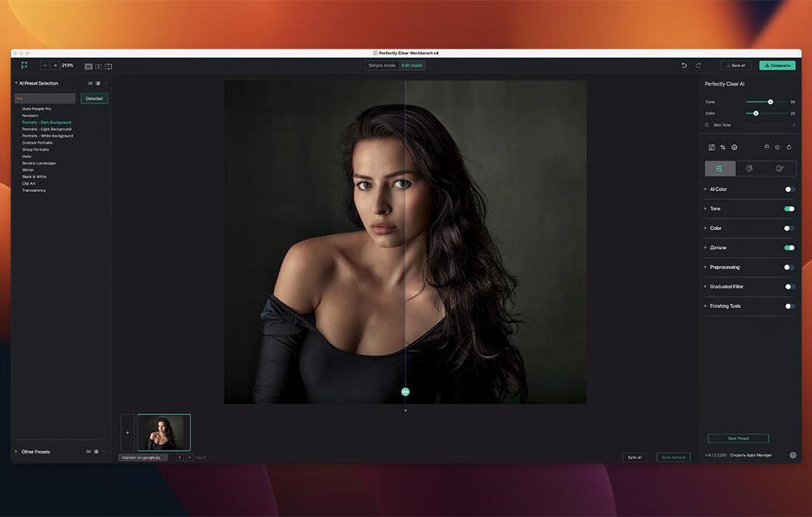The height and width of the screenshot is (517, 812).
Task: Select the crop tool icon
Action: (723, 148)
